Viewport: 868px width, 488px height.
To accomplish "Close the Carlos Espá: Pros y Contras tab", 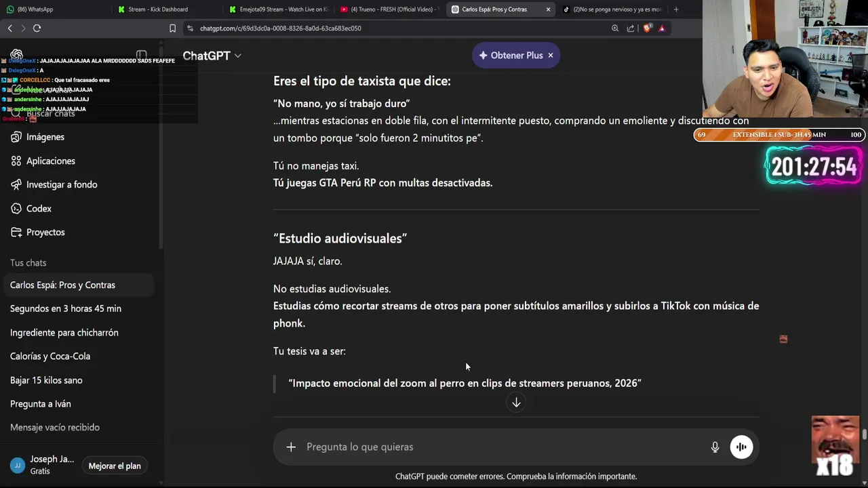I will 548,9.
